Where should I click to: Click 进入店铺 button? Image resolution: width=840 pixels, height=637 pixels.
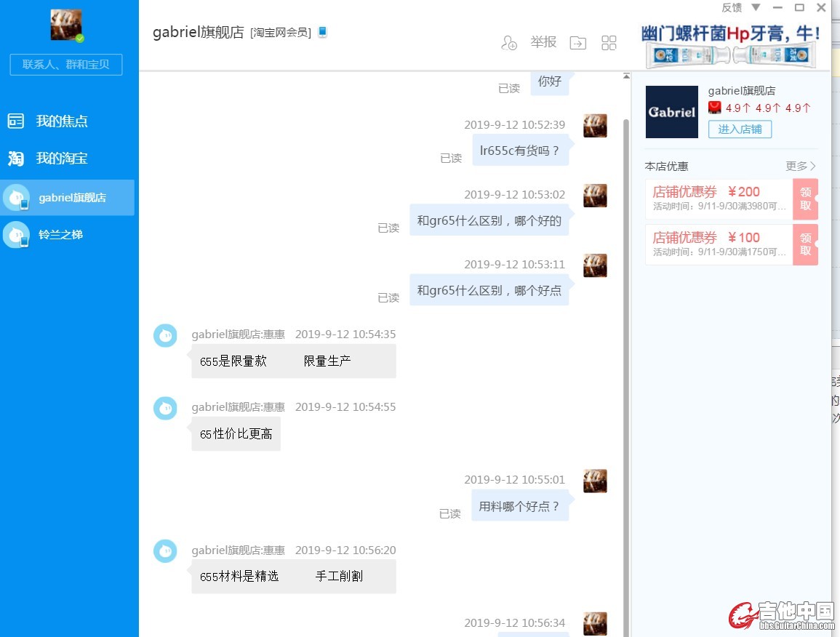tap(740, 129)
